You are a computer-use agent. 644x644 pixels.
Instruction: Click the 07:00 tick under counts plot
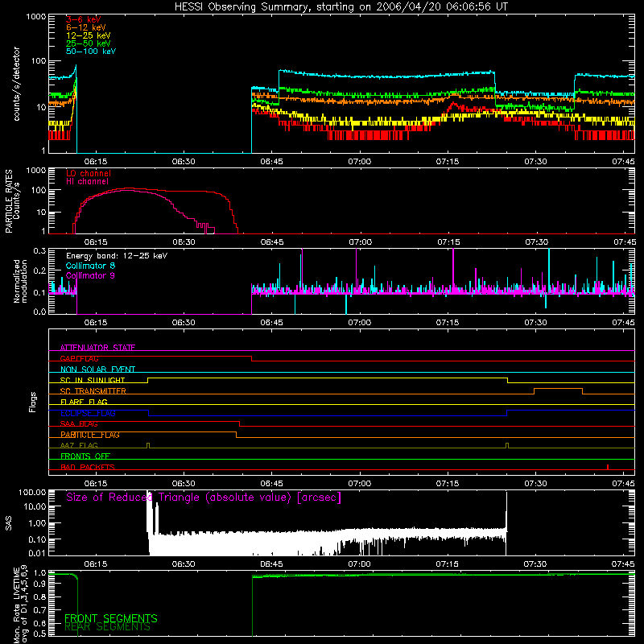click(x=359, y=162)
